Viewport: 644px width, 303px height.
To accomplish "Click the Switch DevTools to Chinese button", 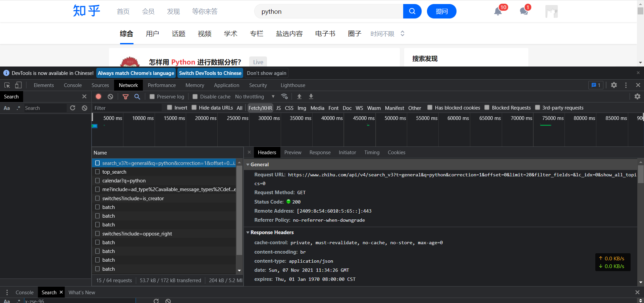I will pos(210,73).
